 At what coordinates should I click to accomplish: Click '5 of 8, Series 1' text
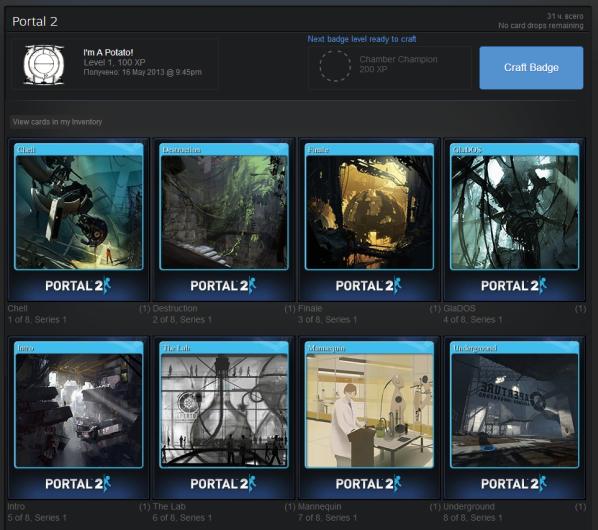(37, 518)
